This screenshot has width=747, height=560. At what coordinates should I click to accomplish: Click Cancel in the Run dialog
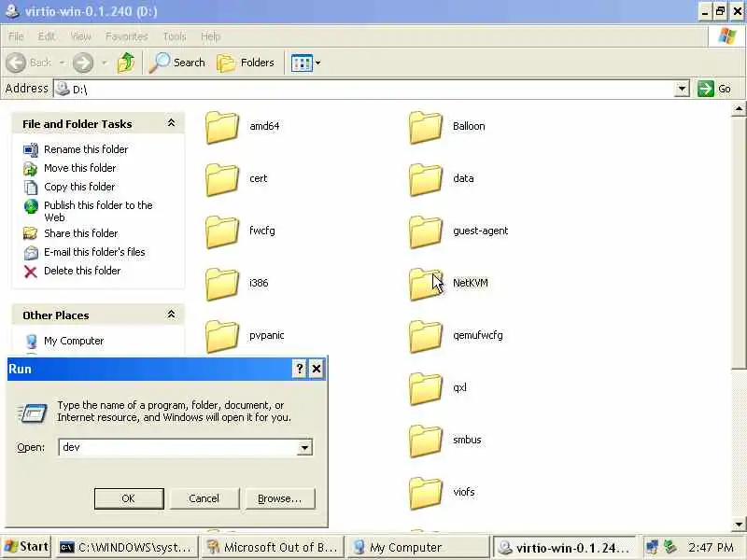click(204, 498)
